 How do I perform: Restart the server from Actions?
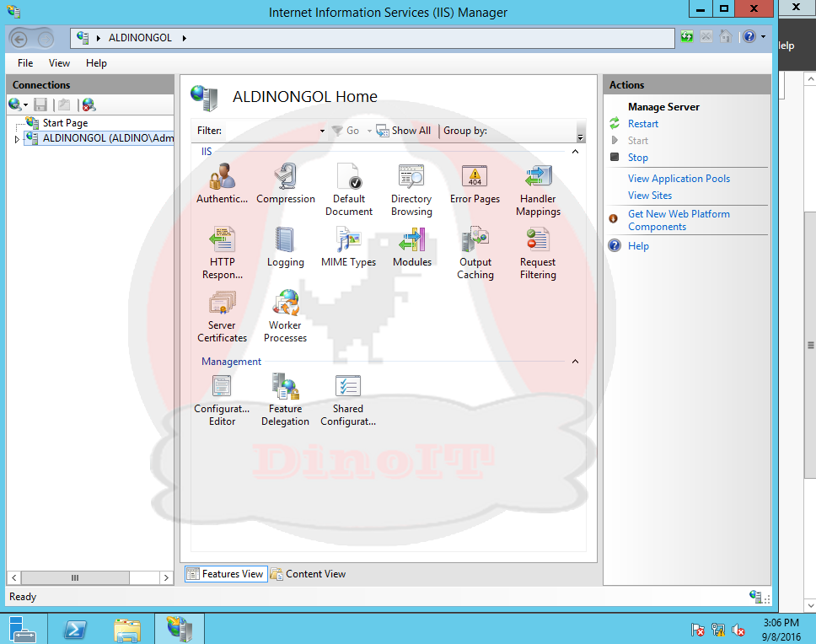[642, 124]
